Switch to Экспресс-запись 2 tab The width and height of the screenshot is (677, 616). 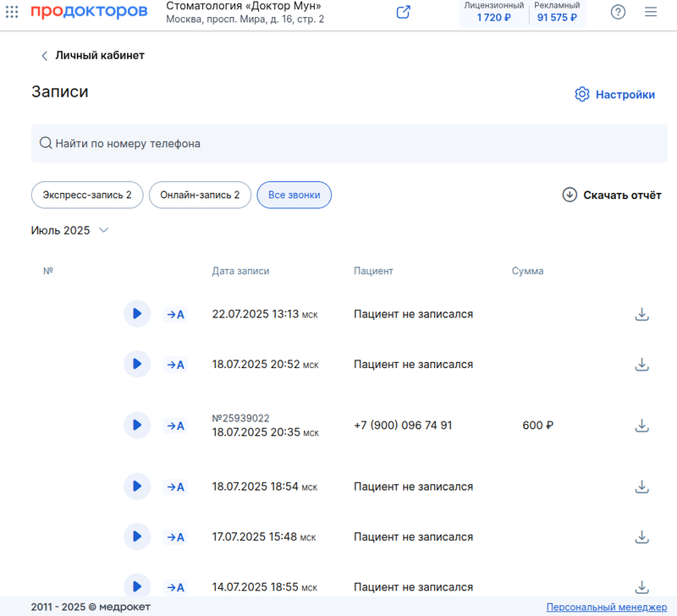point(87,195)
